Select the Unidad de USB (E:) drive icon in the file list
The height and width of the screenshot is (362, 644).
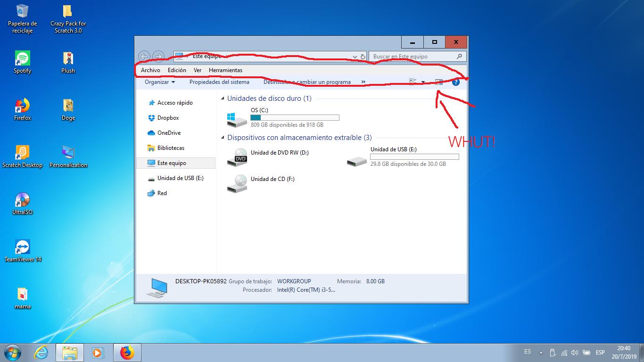356,161
